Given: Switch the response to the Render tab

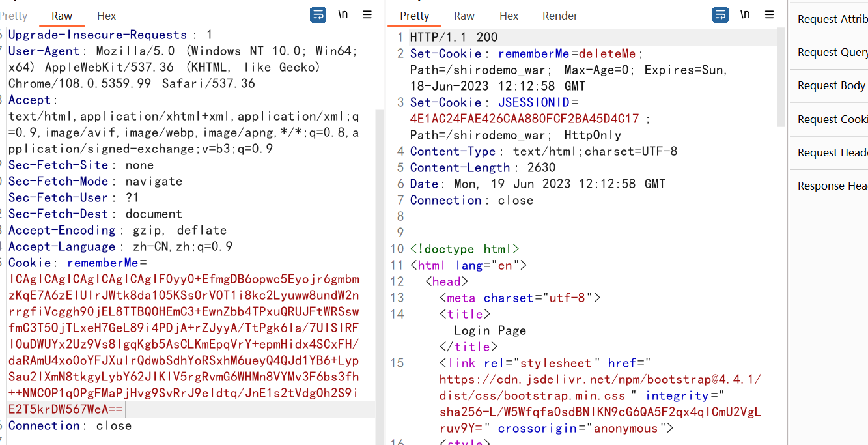Looking at the screenshot, I should pyautogui.click(x=560, y=16).
